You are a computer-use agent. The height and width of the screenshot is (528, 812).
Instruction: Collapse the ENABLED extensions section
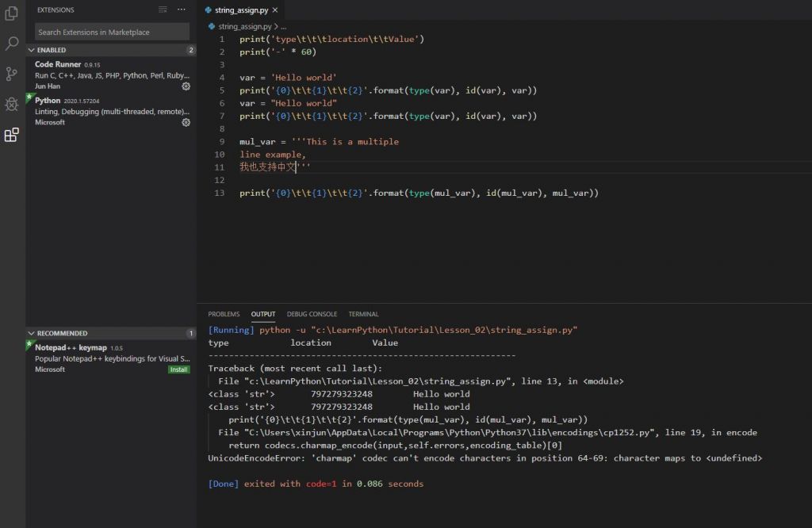[52, 50]
